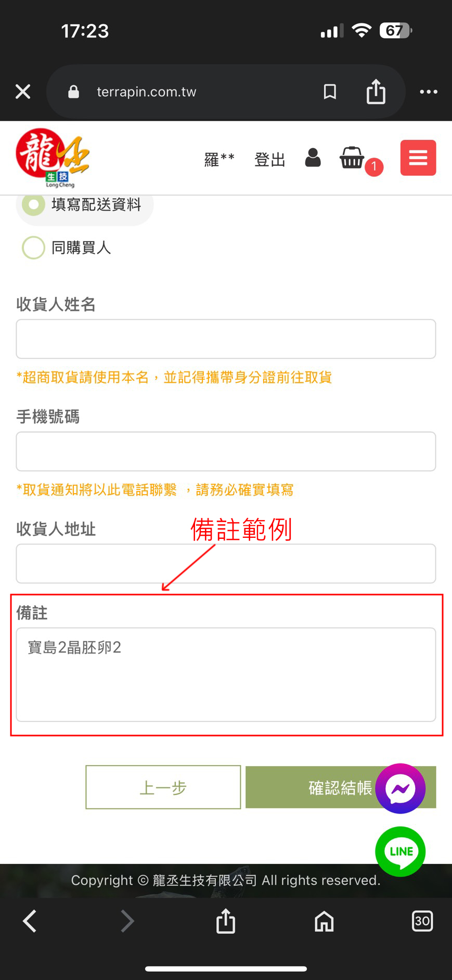Screen dimensions: 452x980
Task: Tap the share icon in address bar
Action: pos(376,92)
